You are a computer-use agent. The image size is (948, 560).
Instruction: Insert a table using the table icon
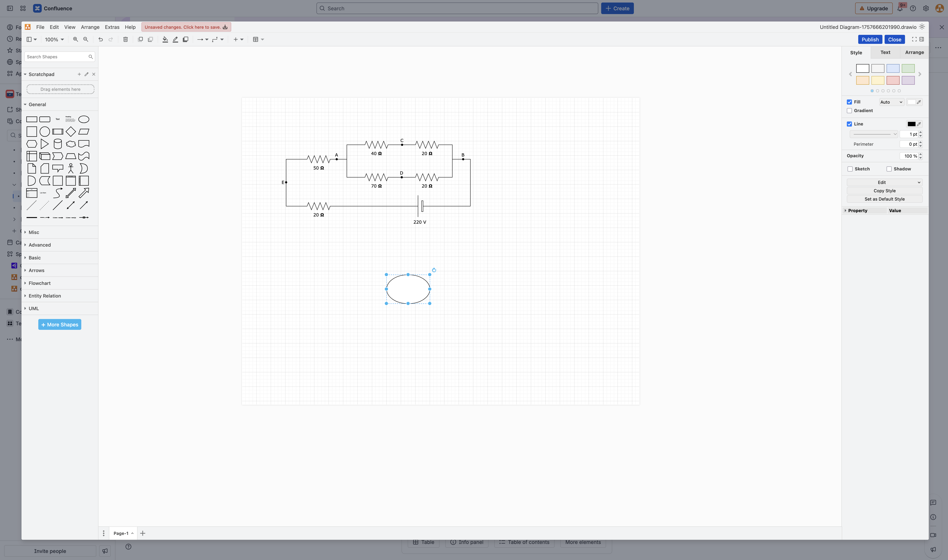click(x=256, y=39)
